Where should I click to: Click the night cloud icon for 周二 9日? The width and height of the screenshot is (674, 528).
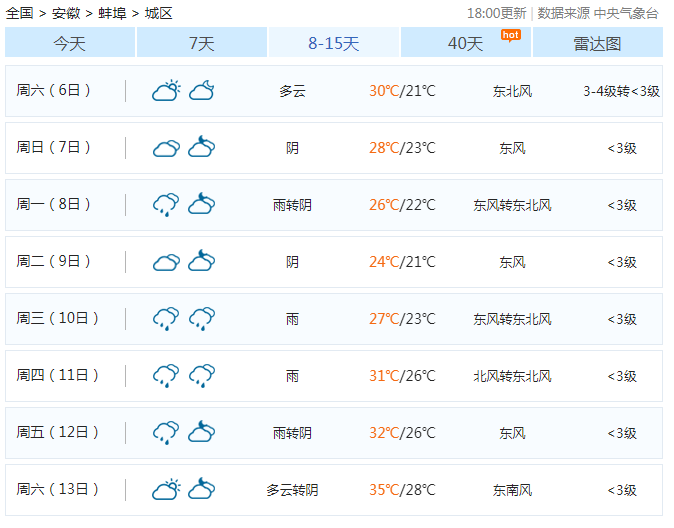pyautogui.click(x=202, y=262)
